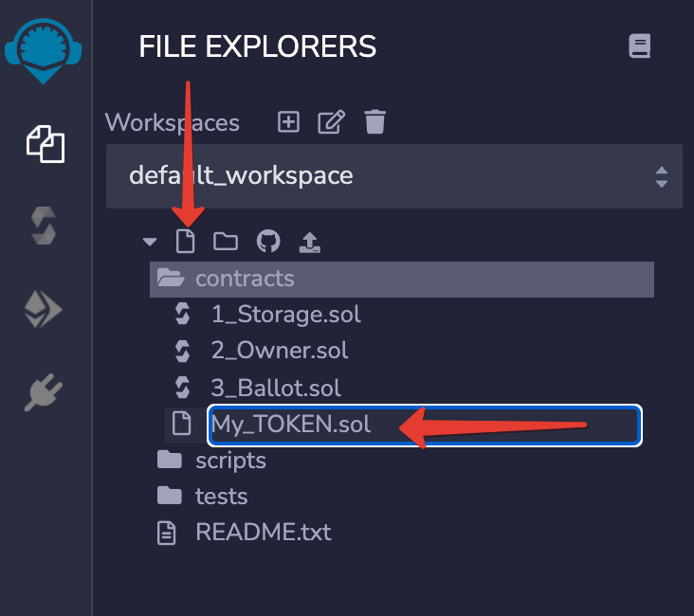Click the Remix logo icon
The height and width of the screenshot is (616, 694).
[43, 51]
